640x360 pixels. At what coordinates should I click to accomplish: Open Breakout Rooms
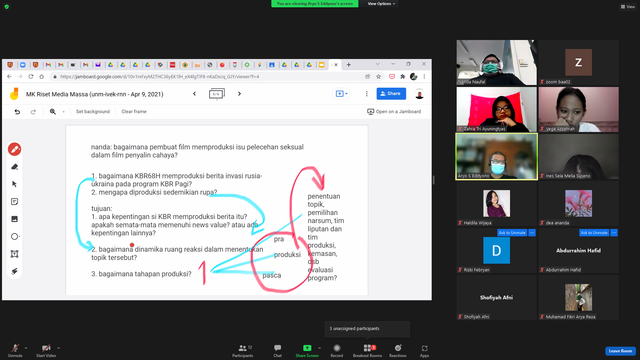pyautogui.click(x=367, y=350)
